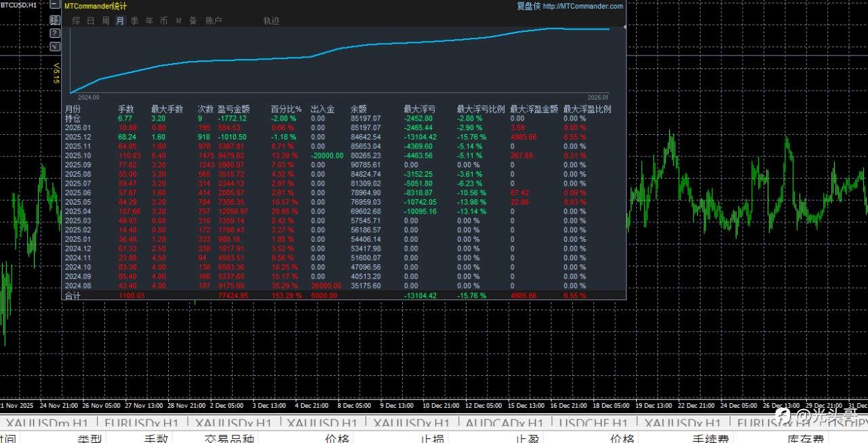This screenshot has width=868, height=443.
Task: Select the 2025.10 month row
Action: click(345, 155)
